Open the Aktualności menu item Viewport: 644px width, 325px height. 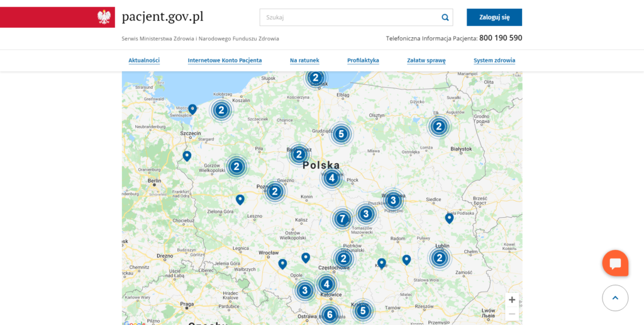tap(144, 60)
